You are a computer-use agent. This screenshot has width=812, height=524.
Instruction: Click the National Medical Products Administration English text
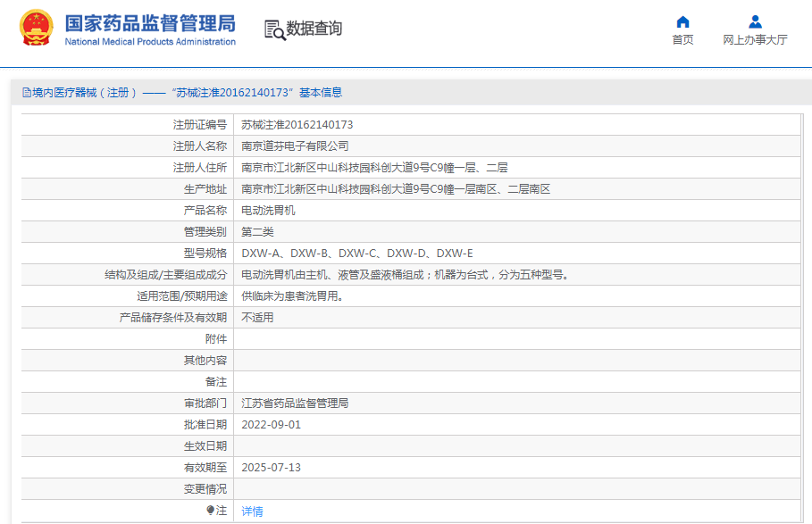click(150, 42)
